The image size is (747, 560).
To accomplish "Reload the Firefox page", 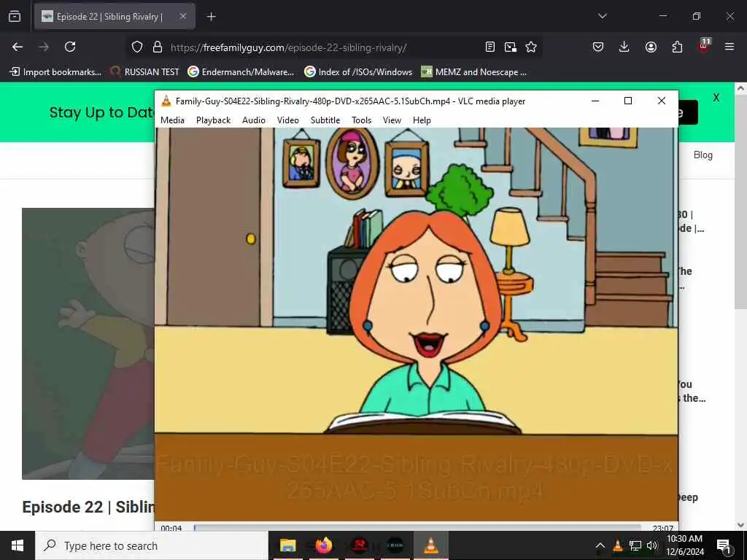I will [x=70, y=47].
